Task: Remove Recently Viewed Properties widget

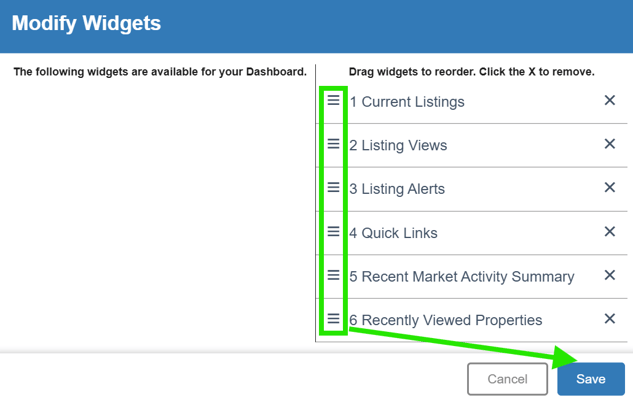Action: click(x=610, y=320)
